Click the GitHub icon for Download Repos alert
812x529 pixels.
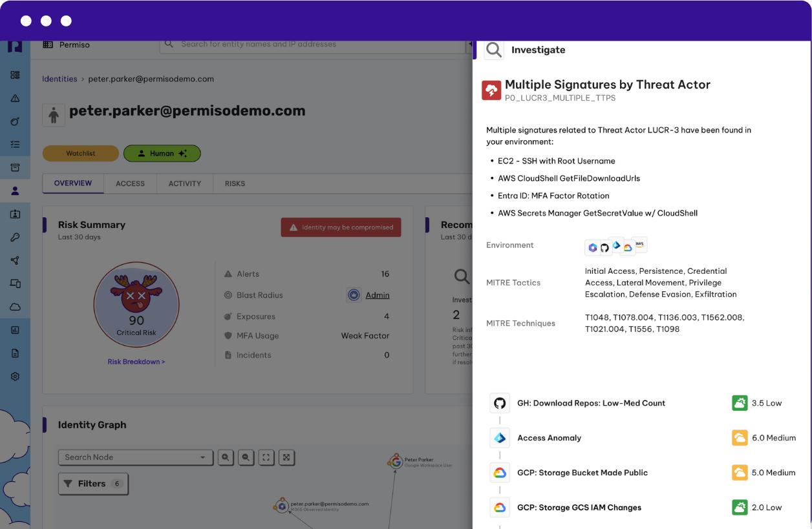[x=500, y=403]
